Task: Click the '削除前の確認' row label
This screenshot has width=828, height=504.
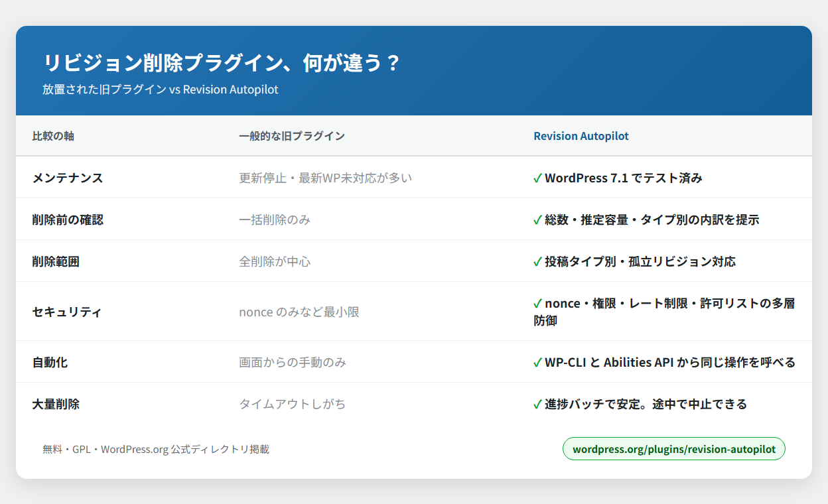Action: point(68,220)
